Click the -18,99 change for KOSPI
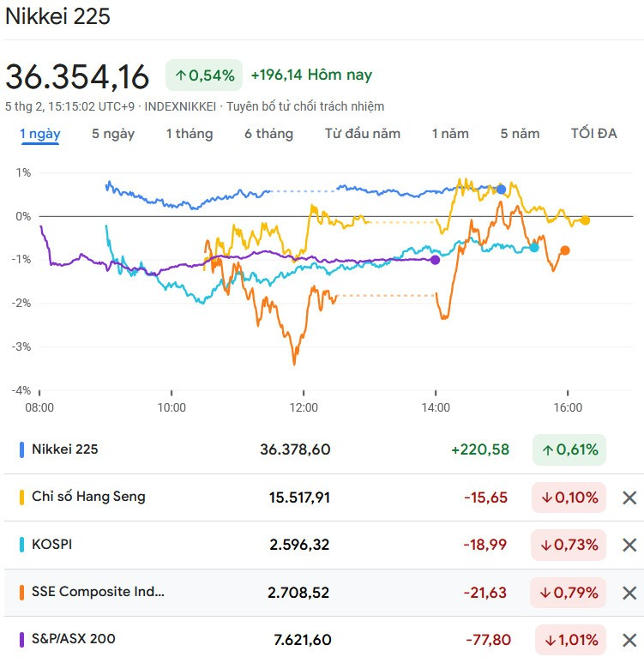Screen dimensions: 644x663 (x=485, y=545)
